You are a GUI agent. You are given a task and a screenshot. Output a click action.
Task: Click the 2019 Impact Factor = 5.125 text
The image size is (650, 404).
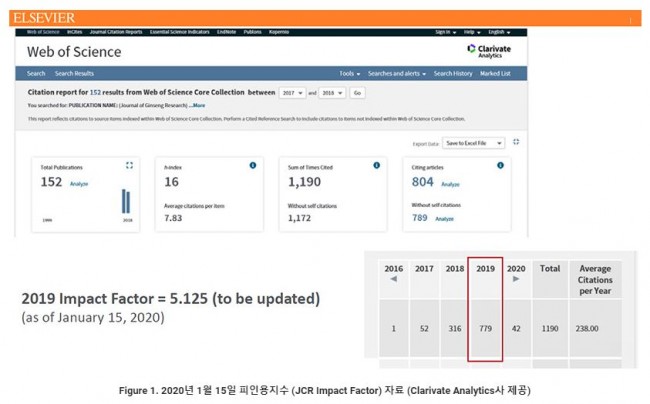[x=171, y=299]
